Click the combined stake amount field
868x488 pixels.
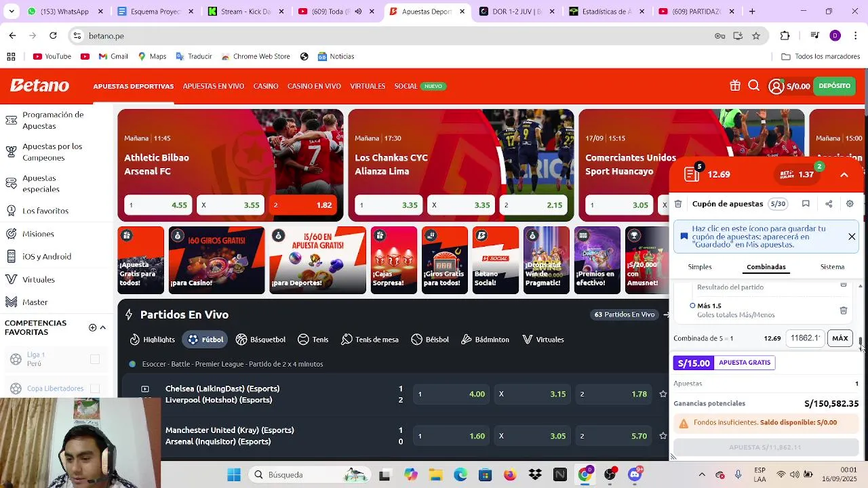(x=805, y=338)
